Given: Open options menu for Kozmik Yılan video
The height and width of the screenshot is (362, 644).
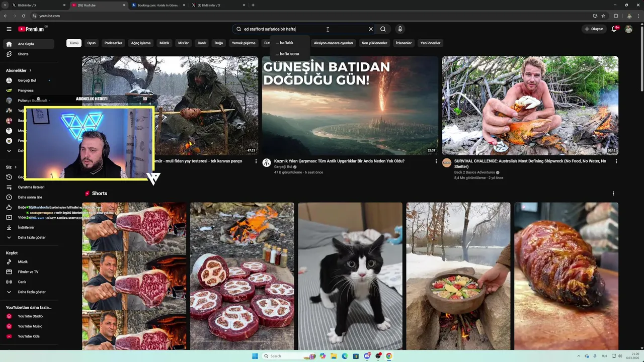Looking at the screenshot, I should [x=436, y=161].
